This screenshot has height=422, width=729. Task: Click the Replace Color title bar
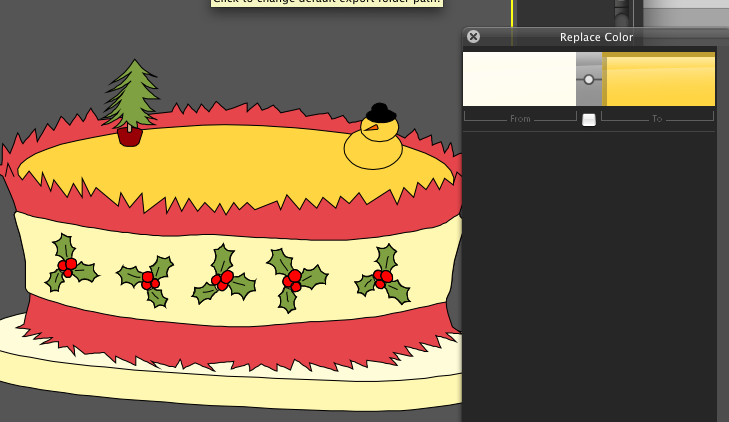[x=596, y=37]
